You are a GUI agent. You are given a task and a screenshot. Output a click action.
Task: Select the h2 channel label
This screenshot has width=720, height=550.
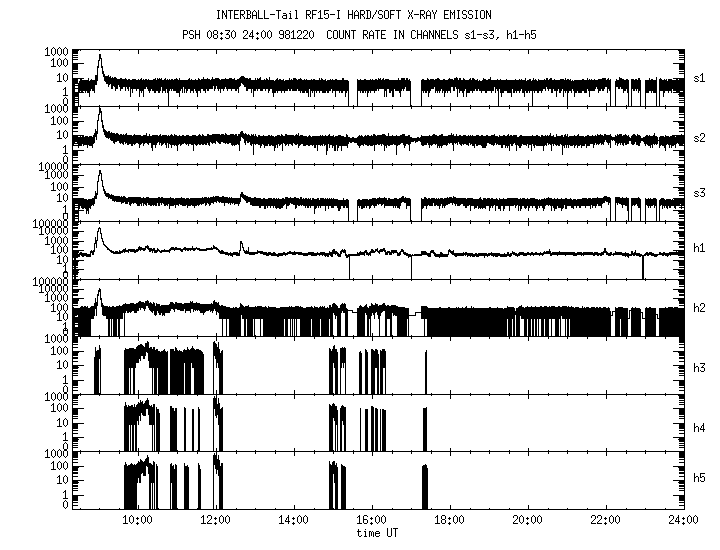click(x=698, y=307)
